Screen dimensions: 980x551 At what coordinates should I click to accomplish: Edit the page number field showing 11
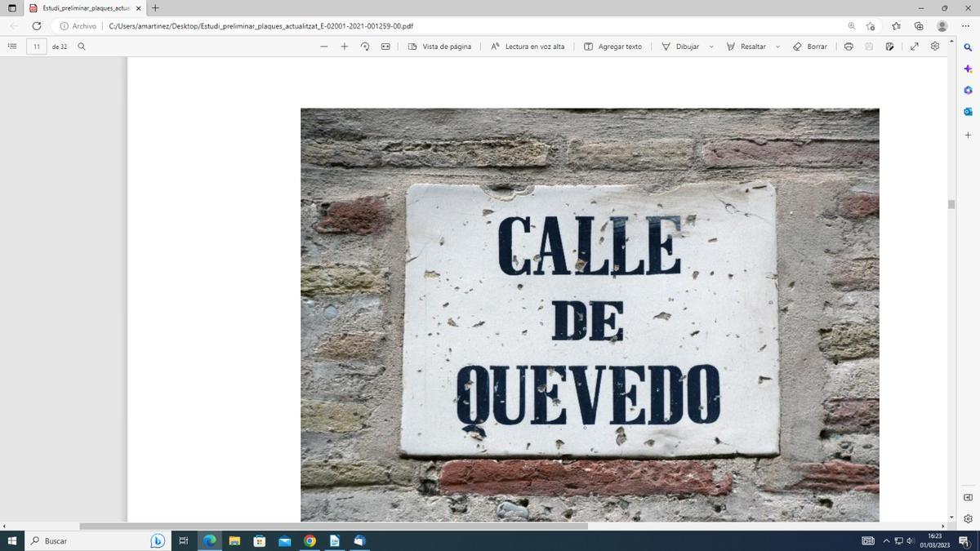[36, 47]
